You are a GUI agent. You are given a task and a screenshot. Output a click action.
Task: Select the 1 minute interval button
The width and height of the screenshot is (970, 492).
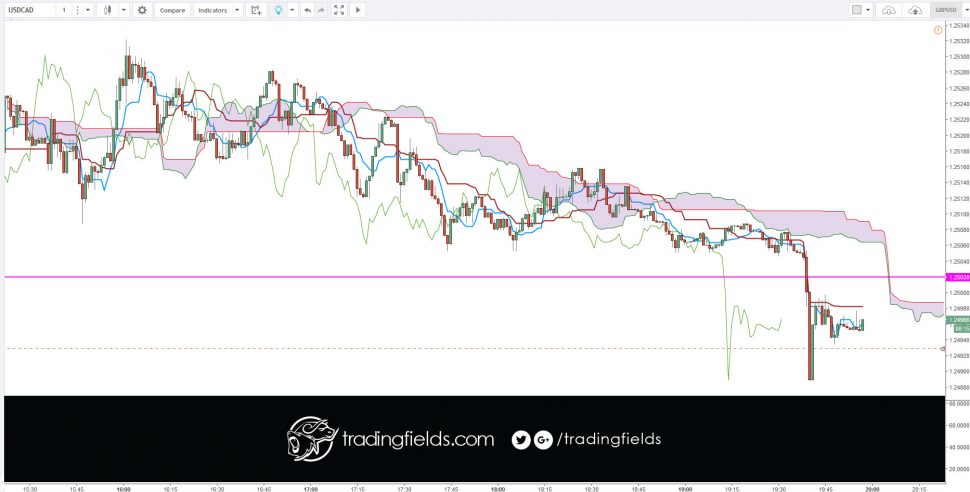[64, 10]
